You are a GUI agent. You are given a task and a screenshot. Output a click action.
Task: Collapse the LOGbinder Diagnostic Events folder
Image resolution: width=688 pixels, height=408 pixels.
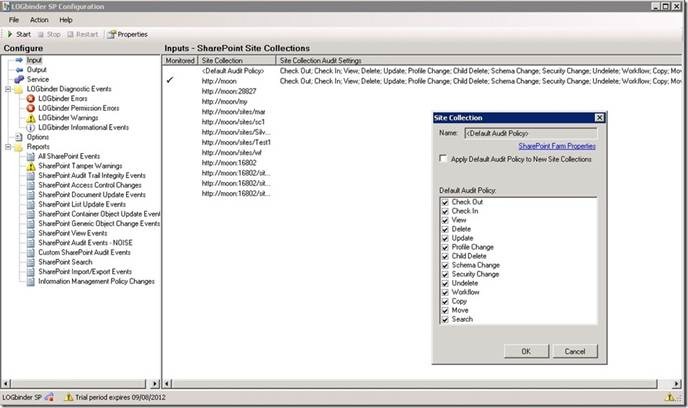click(8, 89)
